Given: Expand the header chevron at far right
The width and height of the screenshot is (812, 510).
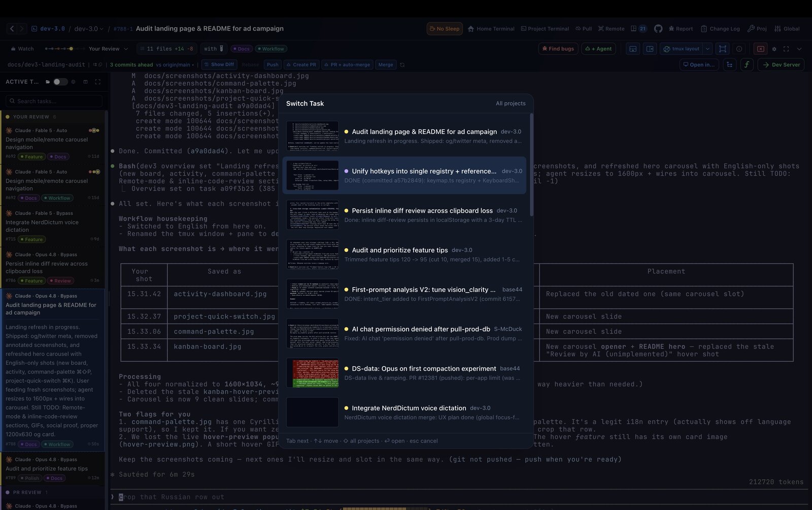Looking at the screenshot, I should point(799,49).
